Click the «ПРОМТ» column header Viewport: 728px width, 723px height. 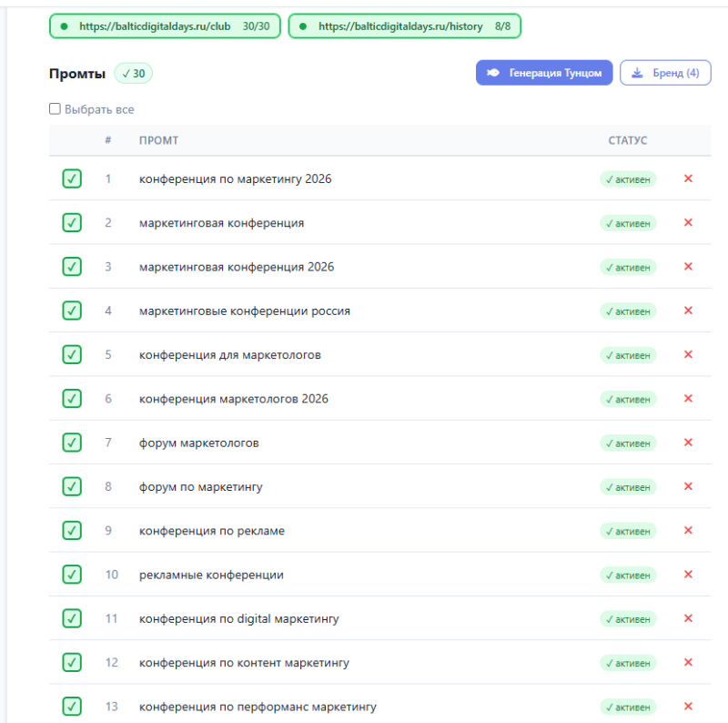[x=158, y=140]
